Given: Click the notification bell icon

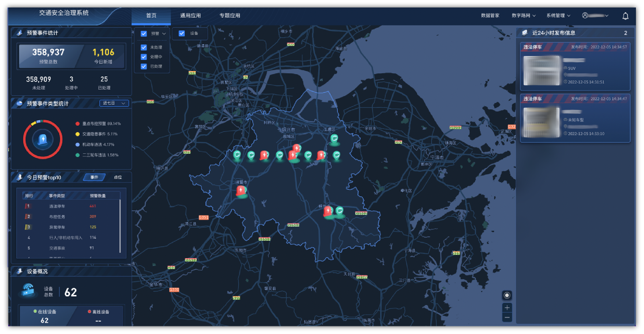Looking at the screenshot, I should click(625, 16).
